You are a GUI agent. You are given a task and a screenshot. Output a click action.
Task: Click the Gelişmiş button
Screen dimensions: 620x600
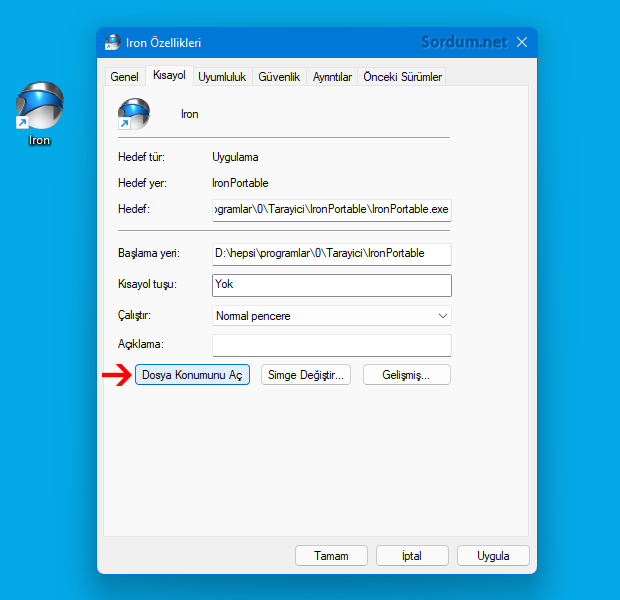pyautogui.click(x=406, y=375)
